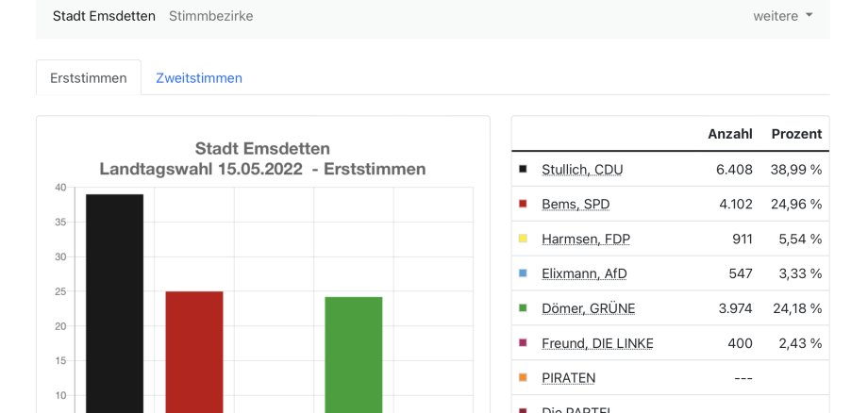Select Dömer, GRÜNE in results table
This screenshot has height=413, width=868.
click(x=588, y=308)
